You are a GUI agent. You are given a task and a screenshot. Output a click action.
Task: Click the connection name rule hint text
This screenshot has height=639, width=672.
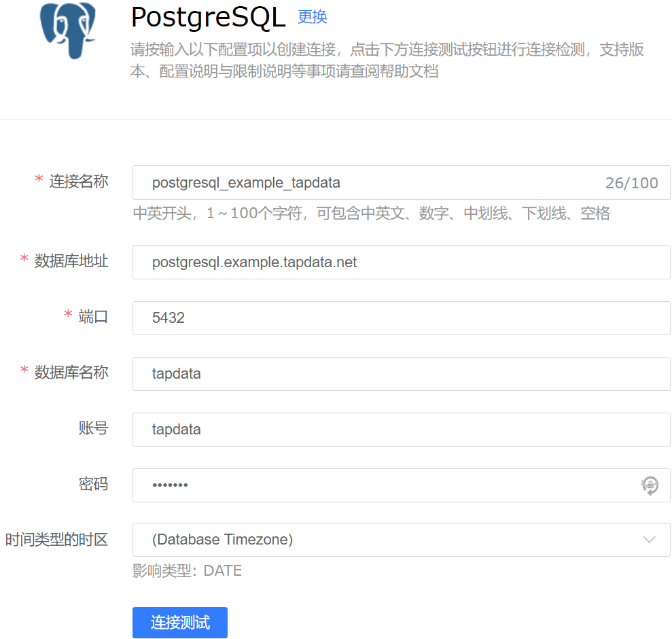tap(371, 213)
